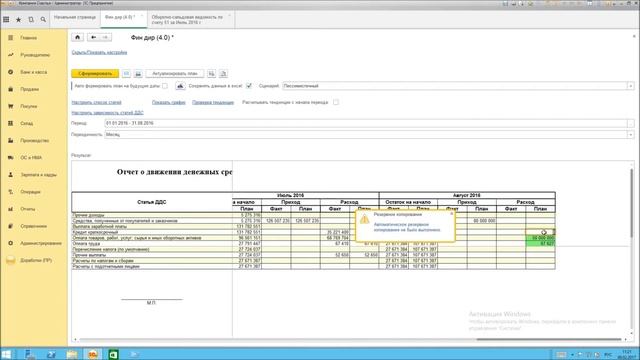This screenshot has height=360, width=640.
Task: Click the last icon in report toolbar row
Action: coord(223,73)
